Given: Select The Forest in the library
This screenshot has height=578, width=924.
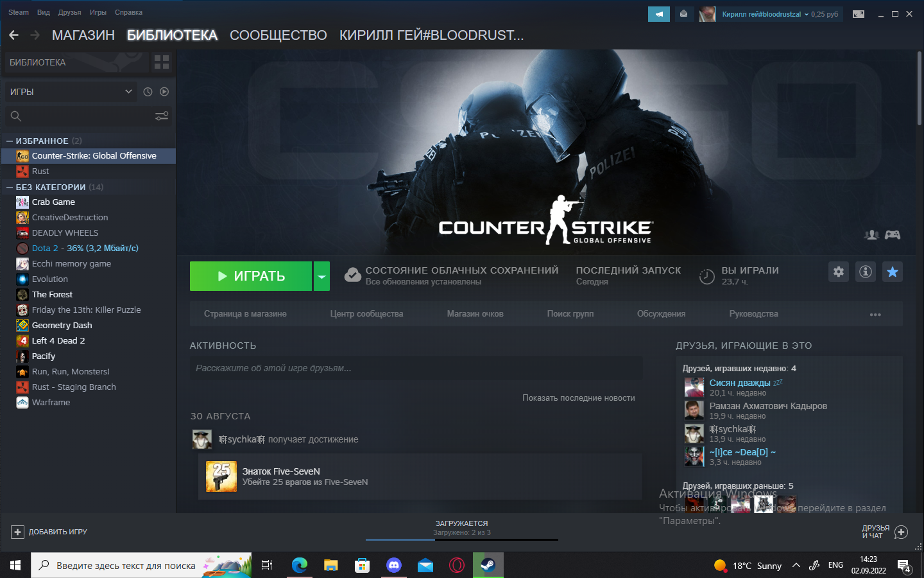Looking at the screenshot, I should (88, 295).
